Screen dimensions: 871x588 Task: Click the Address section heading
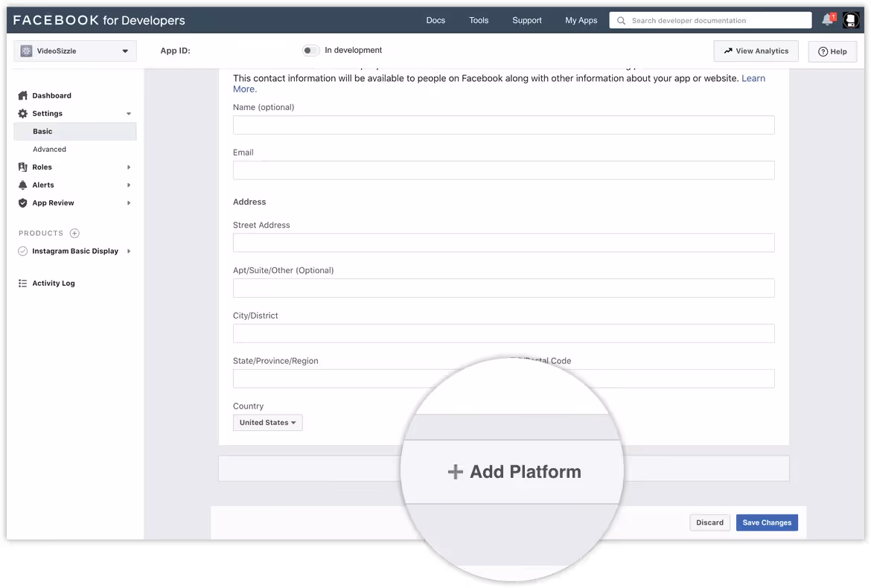(x=249, y=202)
